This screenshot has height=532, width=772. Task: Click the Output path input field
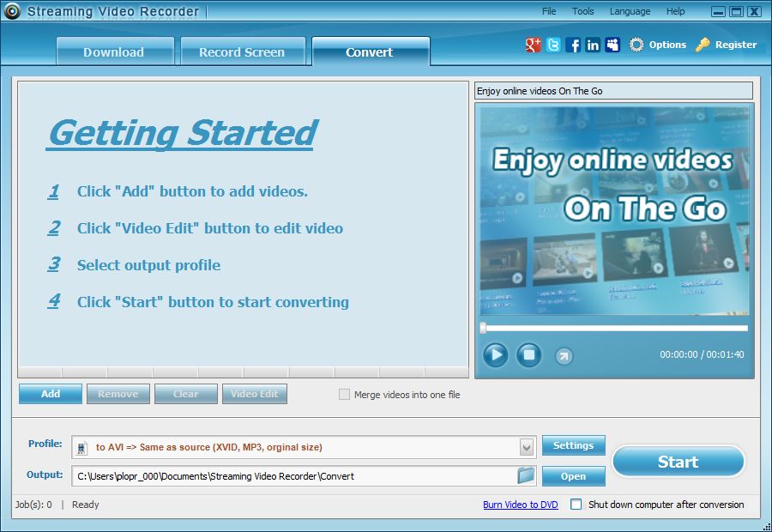coord(292,476)
